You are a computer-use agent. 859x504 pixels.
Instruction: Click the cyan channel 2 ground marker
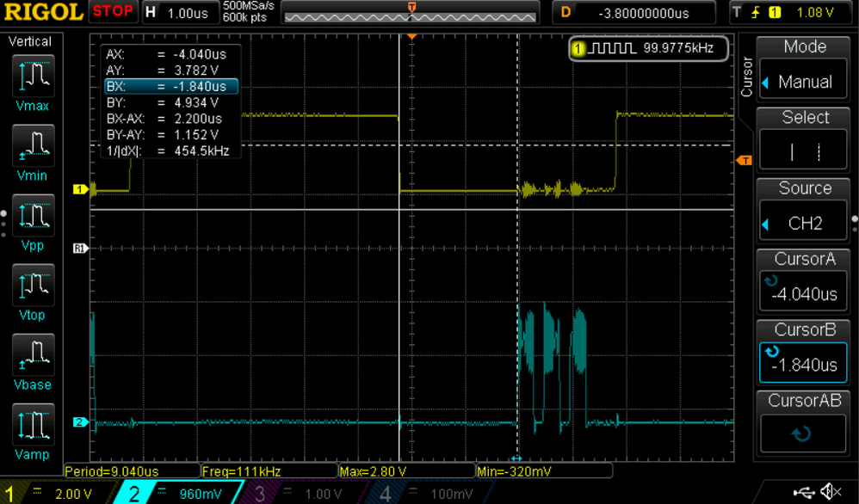coord(81,422)
